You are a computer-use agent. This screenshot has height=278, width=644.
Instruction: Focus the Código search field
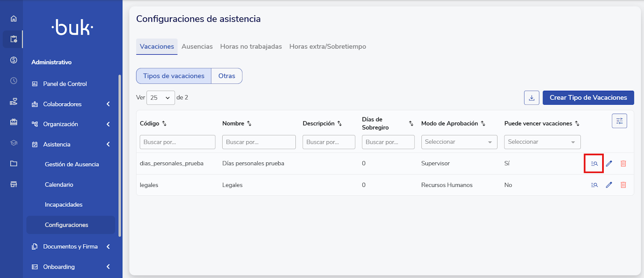click(178, 142)
